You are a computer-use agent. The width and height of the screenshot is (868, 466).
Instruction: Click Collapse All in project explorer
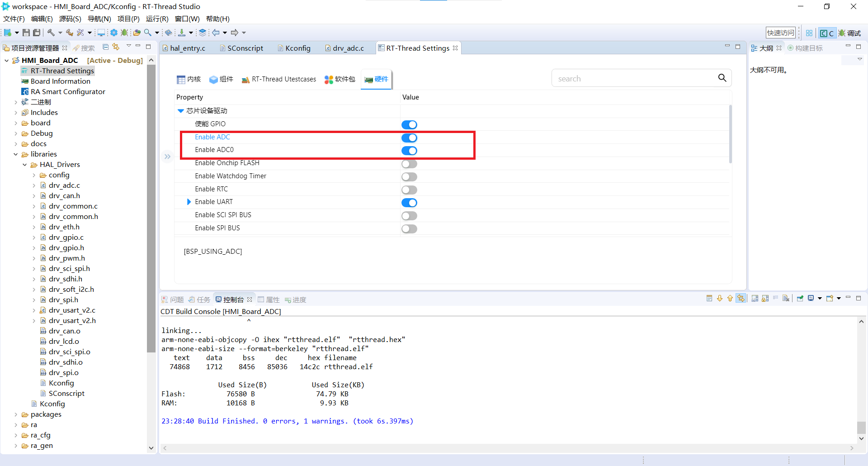106,47
